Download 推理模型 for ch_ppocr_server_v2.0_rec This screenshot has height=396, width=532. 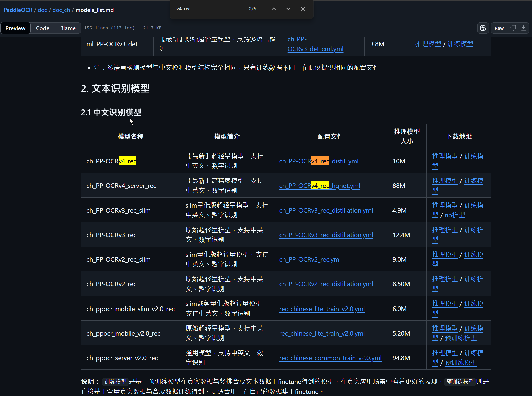pyautogui.click(x=445, y=353)
